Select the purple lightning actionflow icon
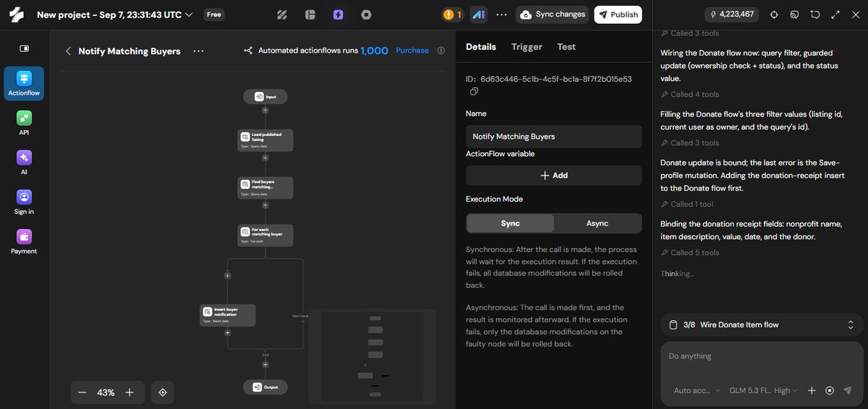The image size is (868, 409). point(338,14)
